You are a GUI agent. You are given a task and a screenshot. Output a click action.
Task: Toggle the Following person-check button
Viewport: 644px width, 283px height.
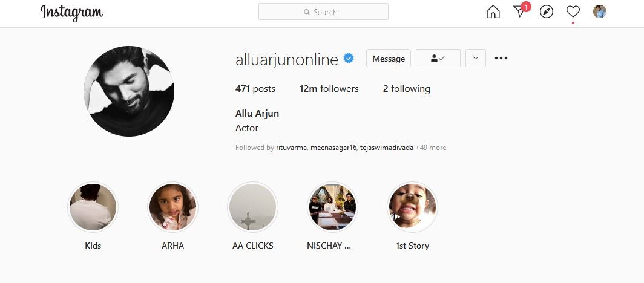(438, 58)
